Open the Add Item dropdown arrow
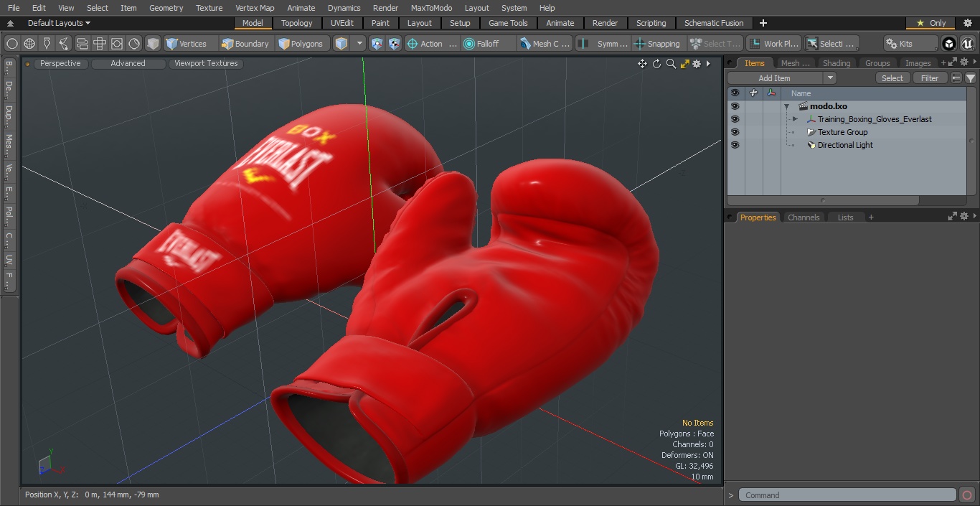The image size is (980, 506). (830, 78)
